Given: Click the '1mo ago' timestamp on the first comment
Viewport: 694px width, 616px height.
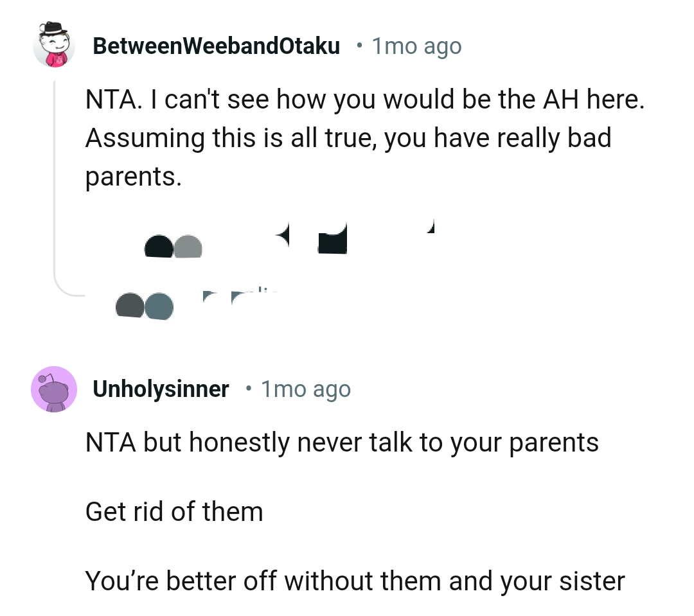Looking at the screenshot, I should tap(416, 46).
